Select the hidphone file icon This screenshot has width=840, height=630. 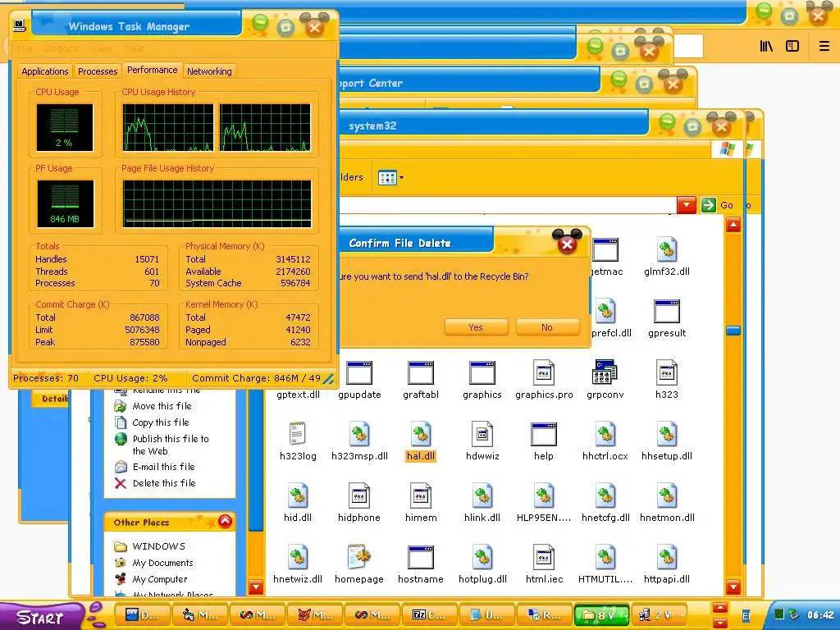click(x=359, y=495)
